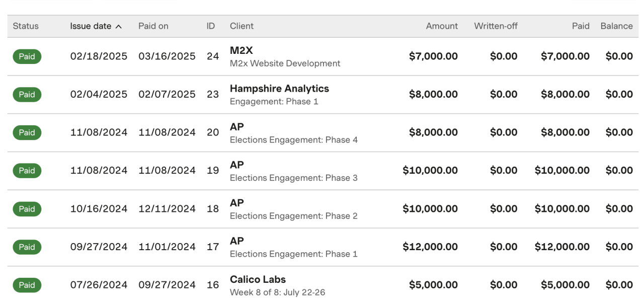
Task: Sort by the Written-off column
Action: pos(496,26)
